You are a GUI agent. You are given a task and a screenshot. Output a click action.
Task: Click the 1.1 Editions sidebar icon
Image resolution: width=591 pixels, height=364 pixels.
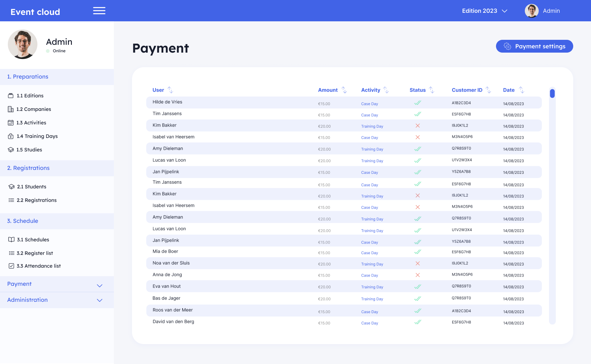click(x=11, y=96)
